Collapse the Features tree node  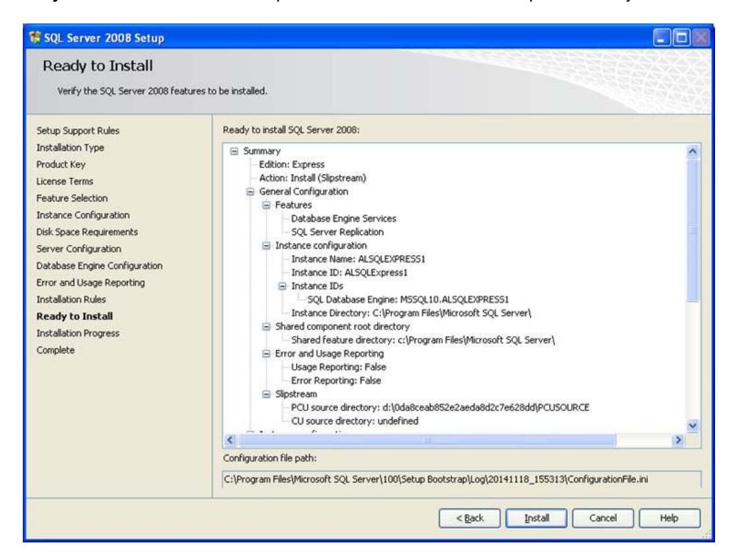pyautogui.click(x=266, y=205)
